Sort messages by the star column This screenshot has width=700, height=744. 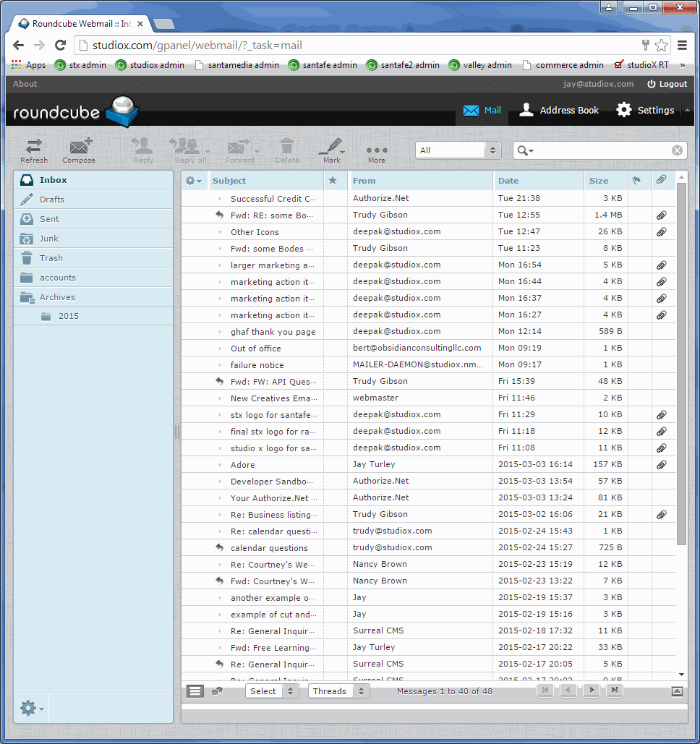point(333,180)
